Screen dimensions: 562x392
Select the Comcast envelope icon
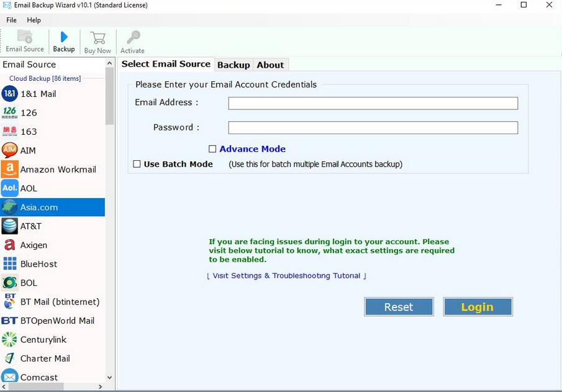(x=9, y=376)
